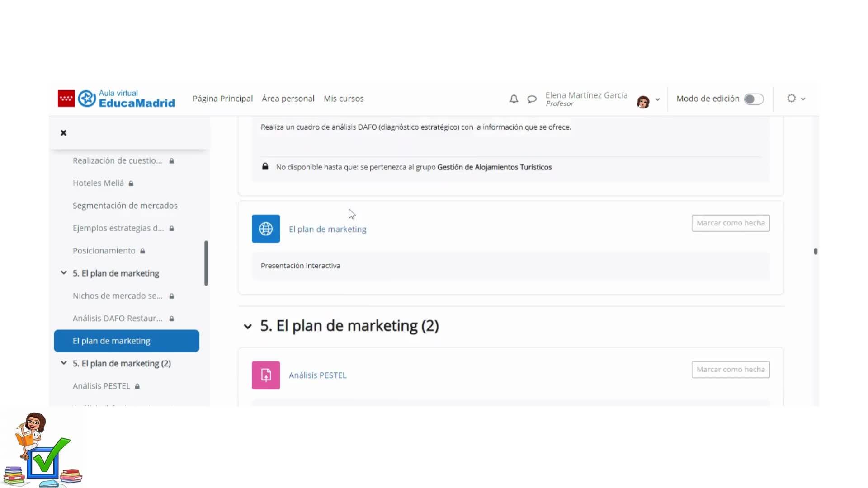Open the El plan de marketing activity link
Screen dimensions: 868x488
pos(327,230)
